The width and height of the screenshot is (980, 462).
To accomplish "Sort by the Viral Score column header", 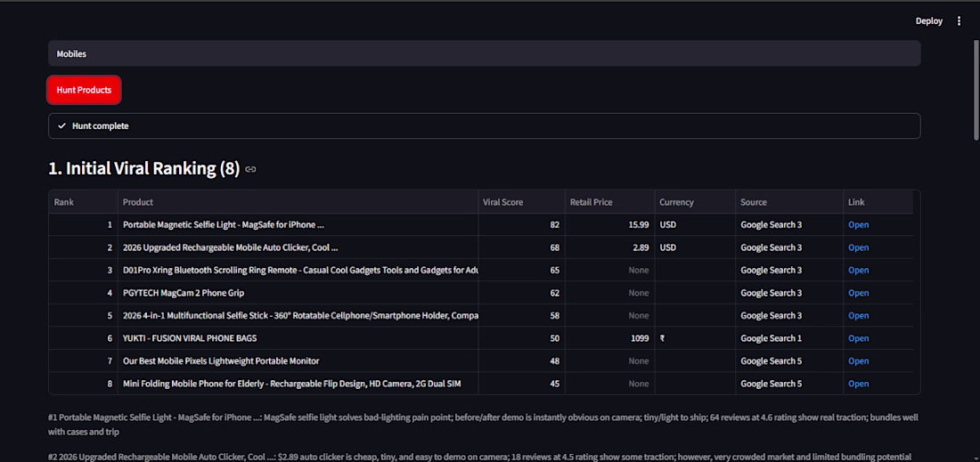I will (x=522, y=202).
